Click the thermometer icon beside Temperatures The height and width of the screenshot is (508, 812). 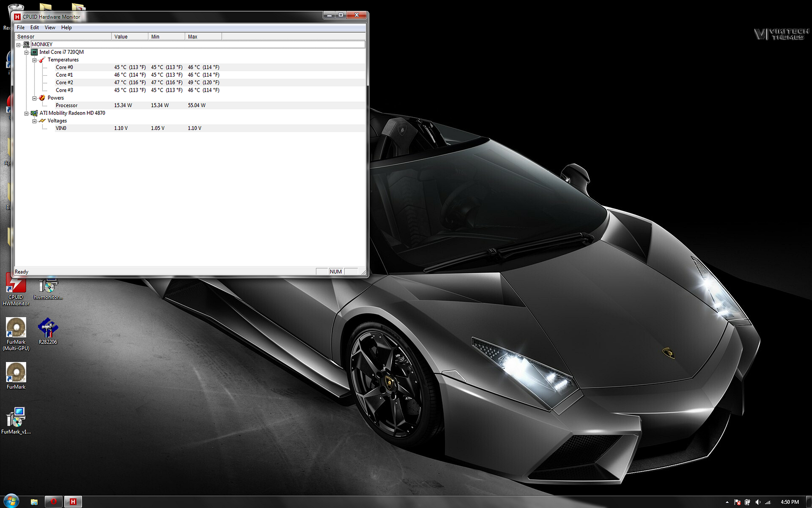point(42,60)
